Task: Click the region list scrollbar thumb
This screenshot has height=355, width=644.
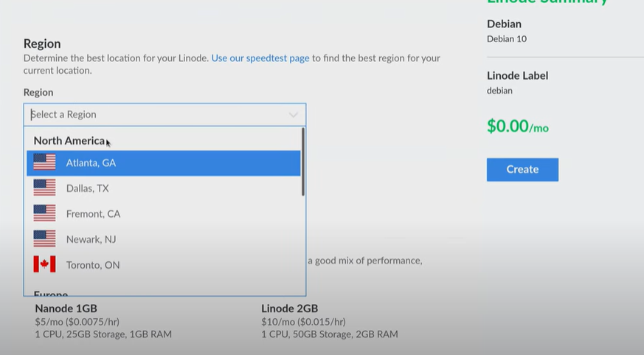Action: coord(302,162)
